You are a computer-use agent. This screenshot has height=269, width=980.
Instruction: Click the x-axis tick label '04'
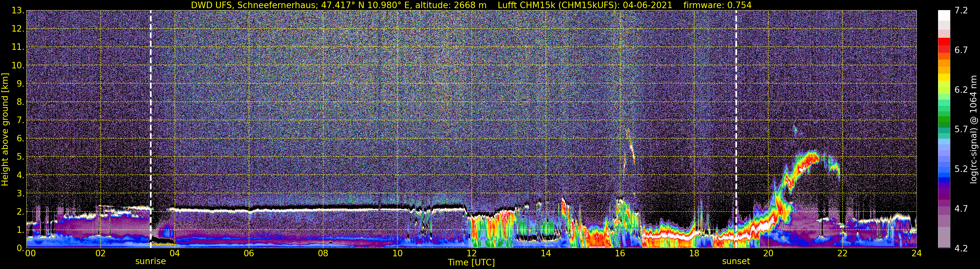tap(175, 254)
